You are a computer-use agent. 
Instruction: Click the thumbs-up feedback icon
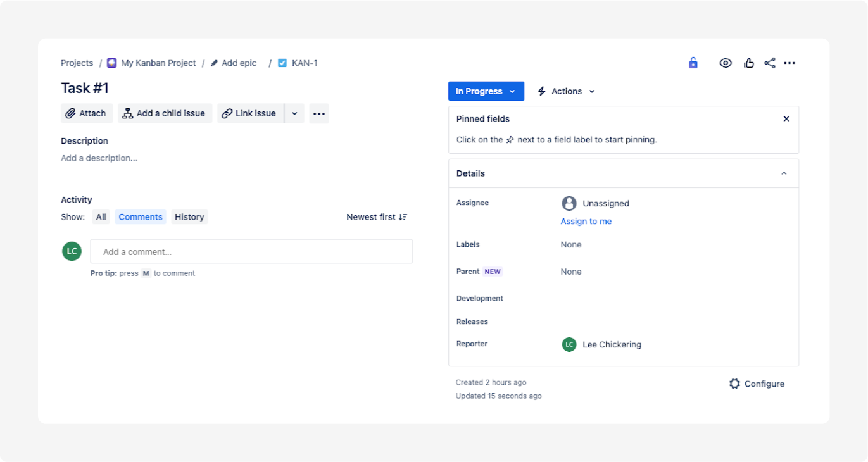click(749, 63)
